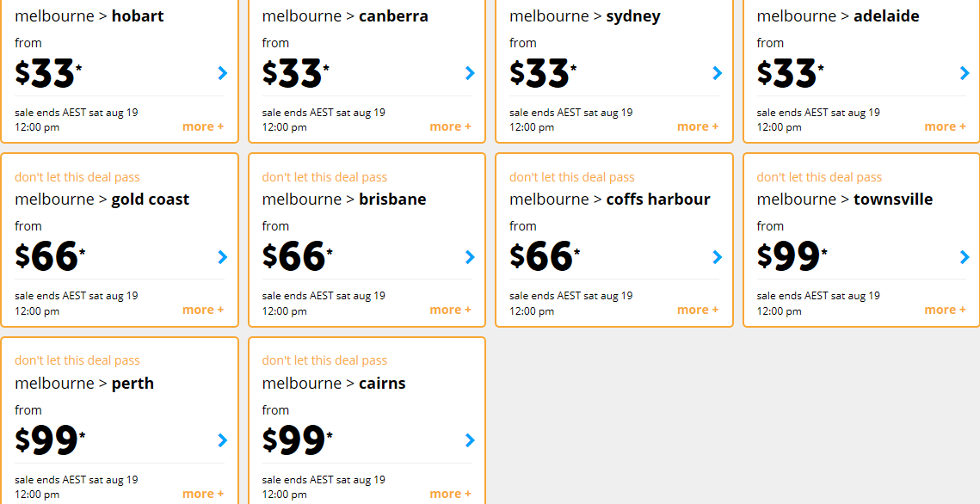
Task: Open the melbourne > coffs harbour route link
Action: click(x=609, y=200)
